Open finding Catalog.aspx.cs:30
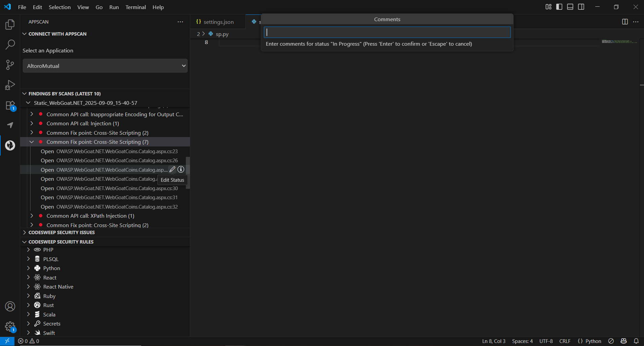644x346 pixels. click(x=105, y=188)
